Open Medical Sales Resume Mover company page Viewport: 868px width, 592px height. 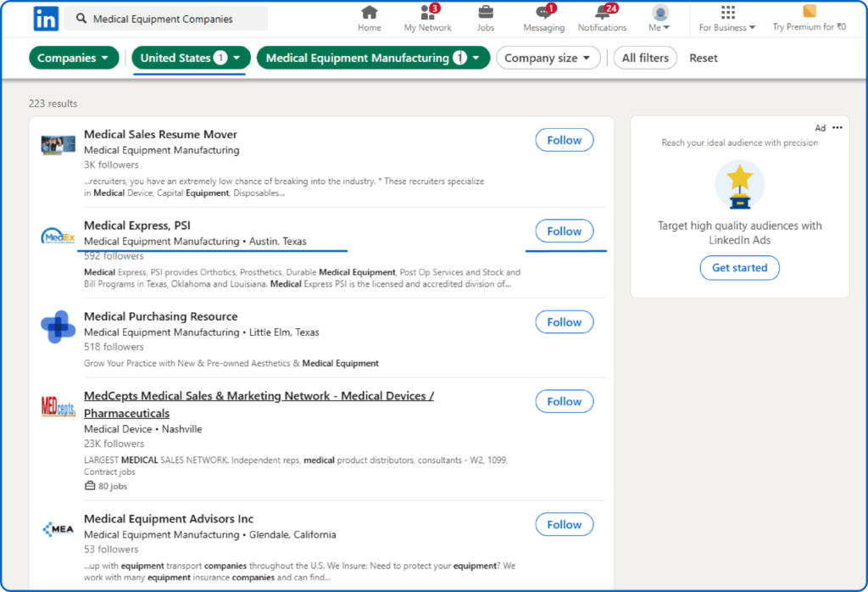pos(160,134)
